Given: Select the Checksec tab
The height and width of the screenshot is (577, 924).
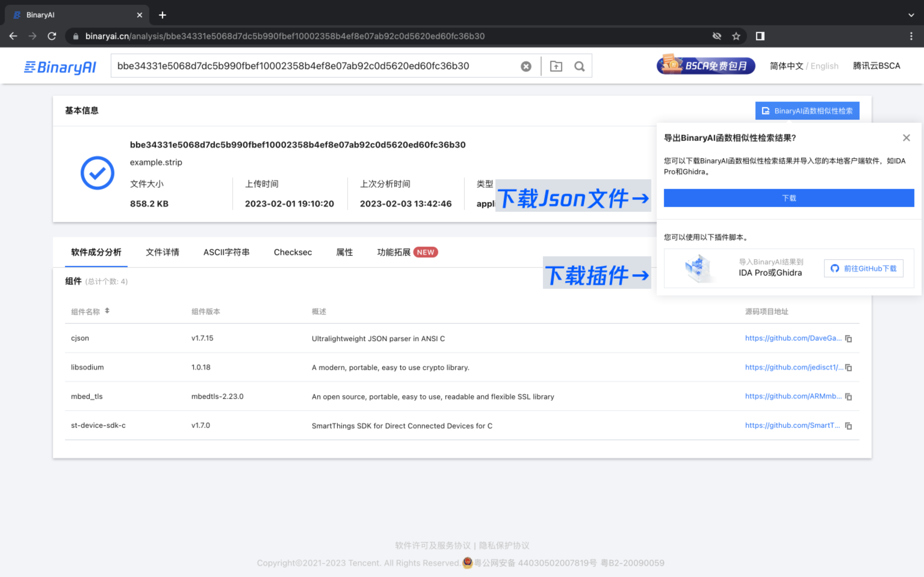Looking at the screenshot, I should tap(293, 251).
